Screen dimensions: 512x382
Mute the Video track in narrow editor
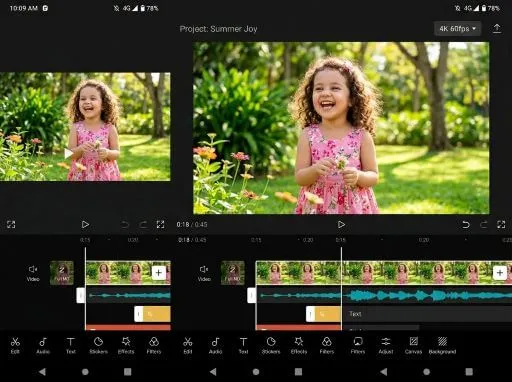coord(33,273)
